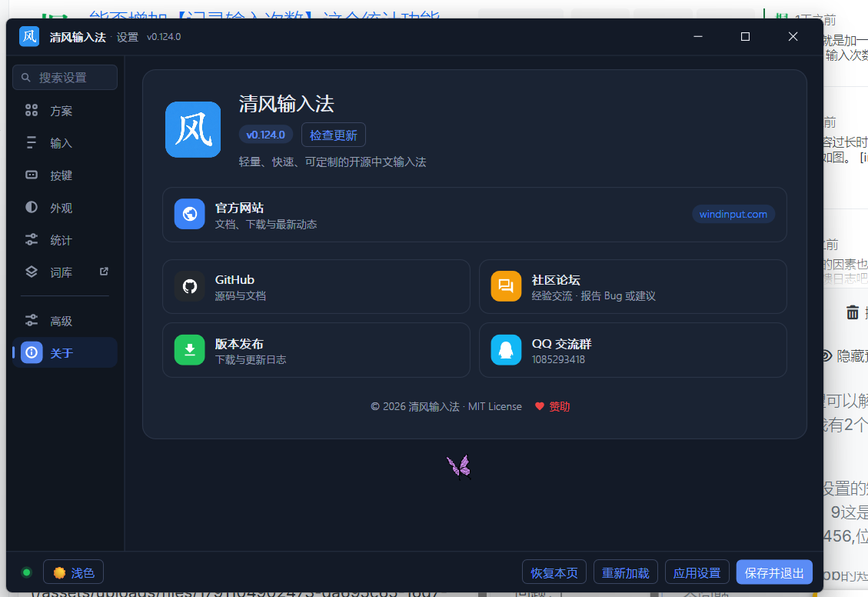Click the GitHub octocat icon

(189, 286)
